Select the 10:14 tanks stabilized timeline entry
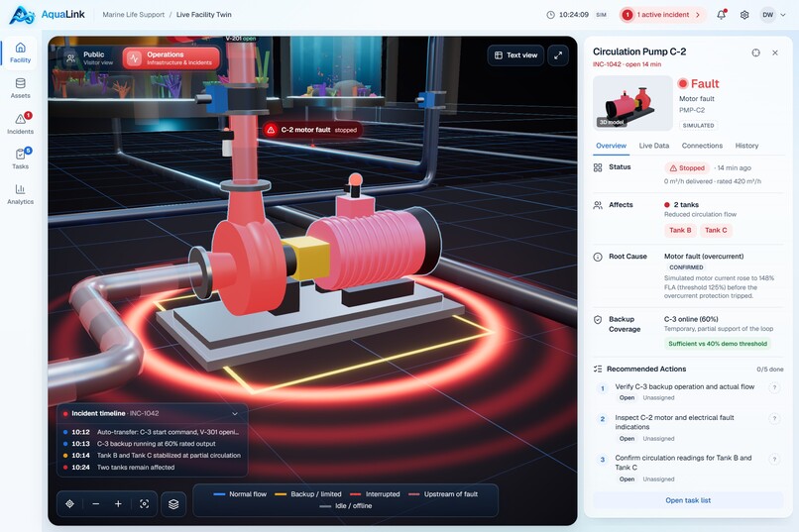Image resolution: width=799 pixels, height=532 pixels. tap(152, 455)
